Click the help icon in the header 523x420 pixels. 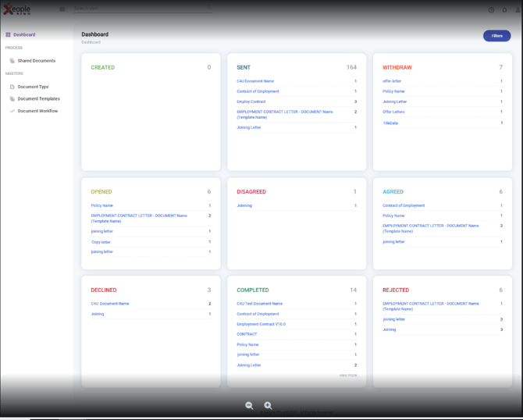tap(491, 9)
